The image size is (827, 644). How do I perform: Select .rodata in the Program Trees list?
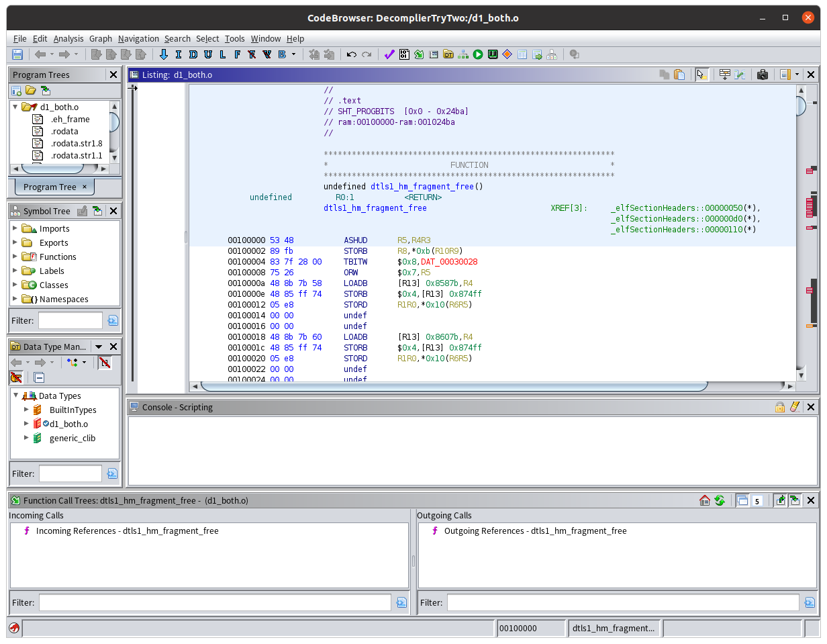click(x=64, y=131)
